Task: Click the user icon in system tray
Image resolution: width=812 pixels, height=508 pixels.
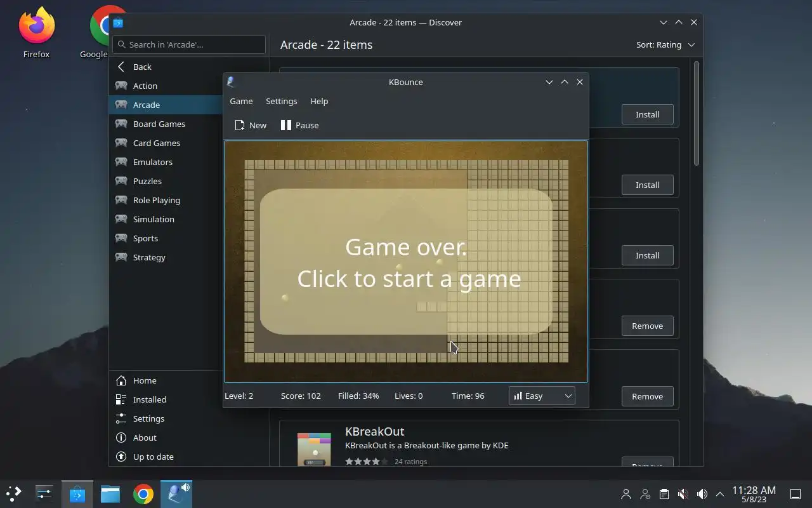Action: point(626,494)
